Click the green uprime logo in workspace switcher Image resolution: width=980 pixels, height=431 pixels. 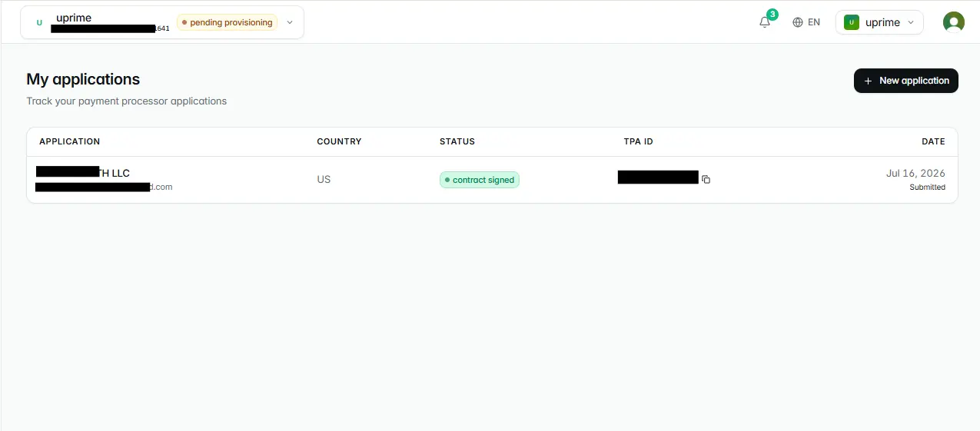point(852,22)
